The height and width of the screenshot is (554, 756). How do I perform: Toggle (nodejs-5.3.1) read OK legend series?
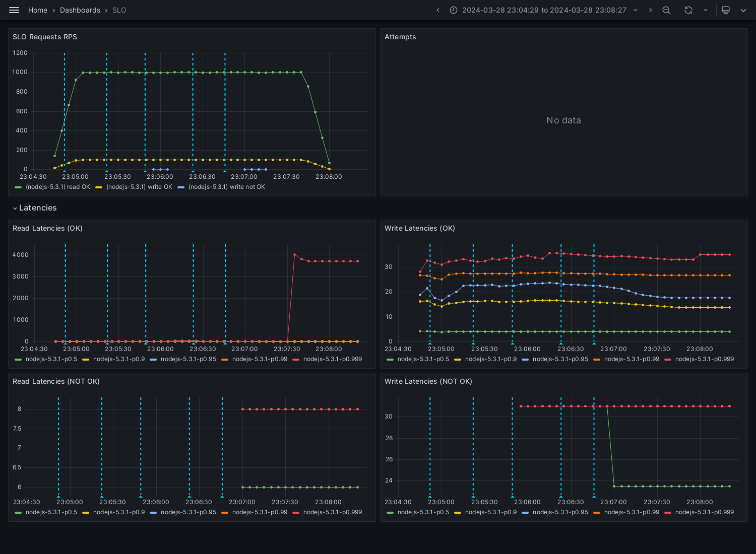coord(58,187)
